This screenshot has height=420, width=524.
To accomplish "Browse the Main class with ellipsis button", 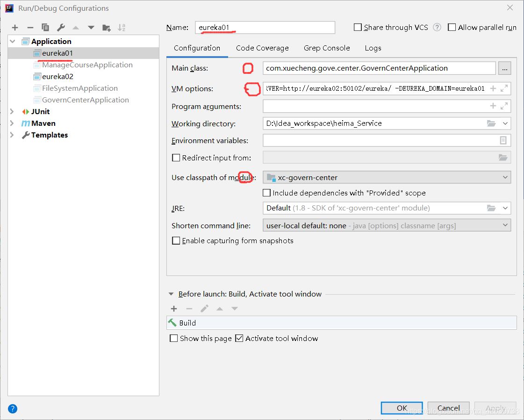I will click(504, 68).
